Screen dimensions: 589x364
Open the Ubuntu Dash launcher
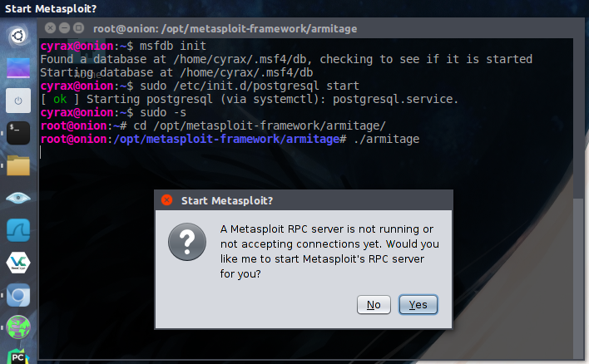[x=18, y=36]
